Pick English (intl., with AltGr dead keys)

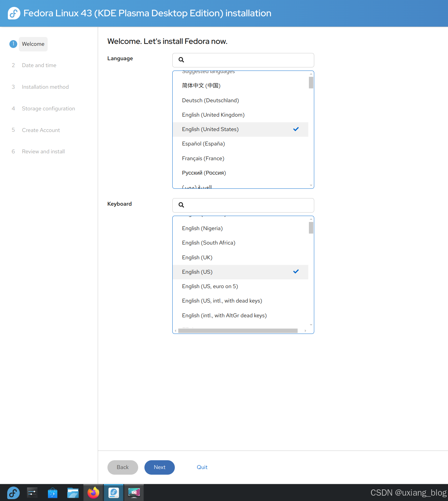coord(240,315)
